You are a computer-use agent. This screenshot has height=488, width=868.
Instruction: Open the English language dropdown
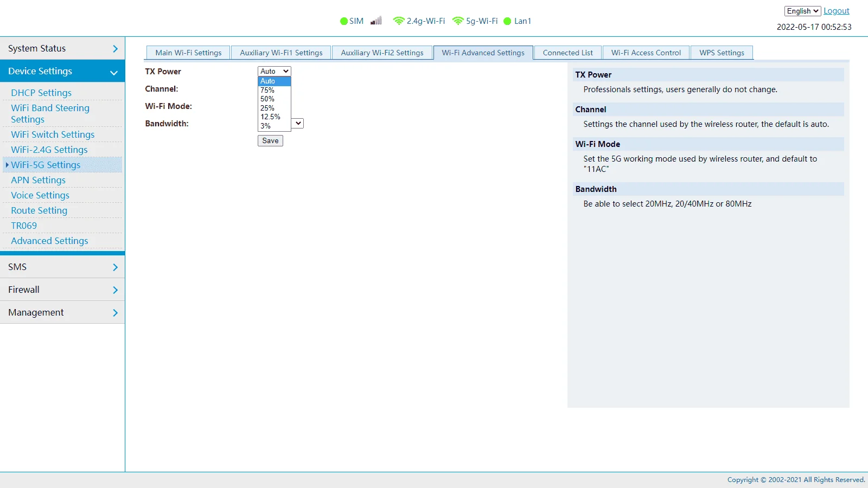click(x=802, y=11)
